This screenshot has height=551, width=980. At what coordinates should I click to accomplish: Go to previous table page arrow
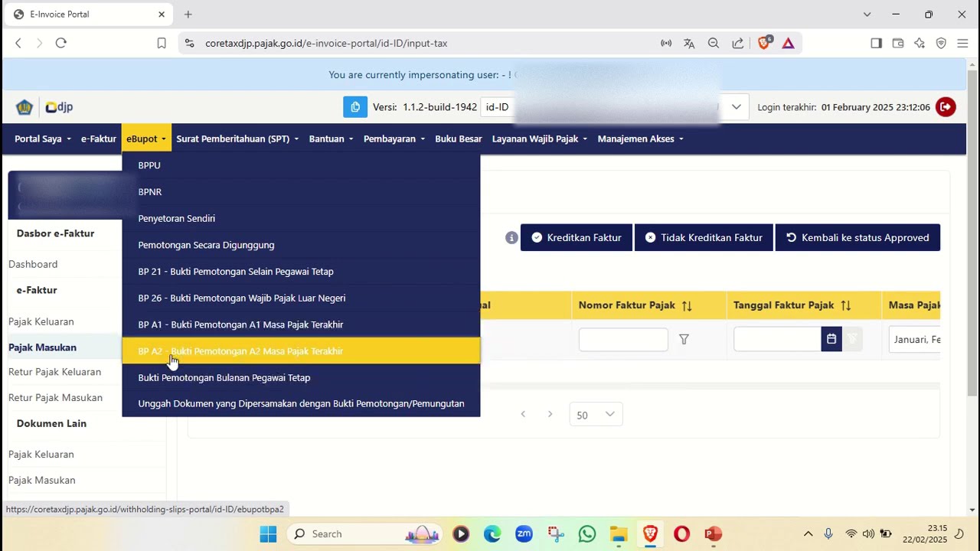(523, 414)
